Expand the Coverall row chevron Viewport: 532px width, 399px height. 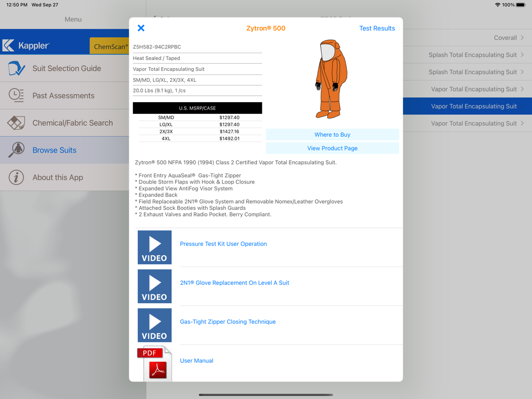[522, 38]
